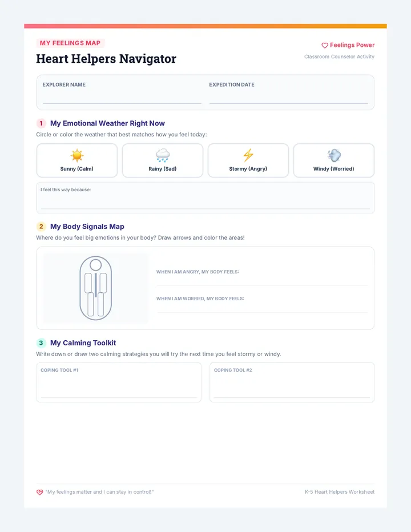Image resolution: width=411 pixels, height=532 pixels.
Task: Click the body outline figure drawing
Action: point(96,288)
